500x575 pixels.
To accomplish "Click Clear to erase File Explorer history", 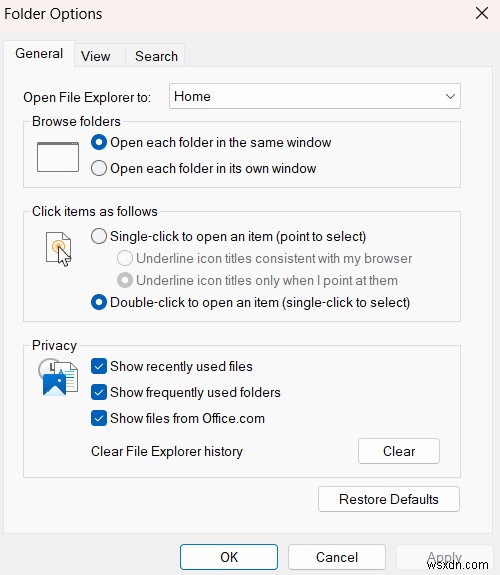I will (399, 451).
